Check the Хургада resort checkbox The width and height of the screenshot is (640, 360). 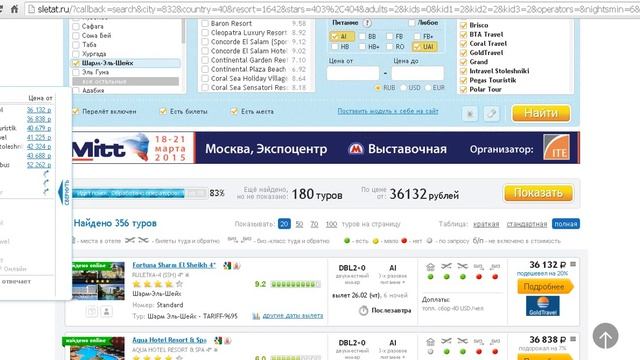76,54
